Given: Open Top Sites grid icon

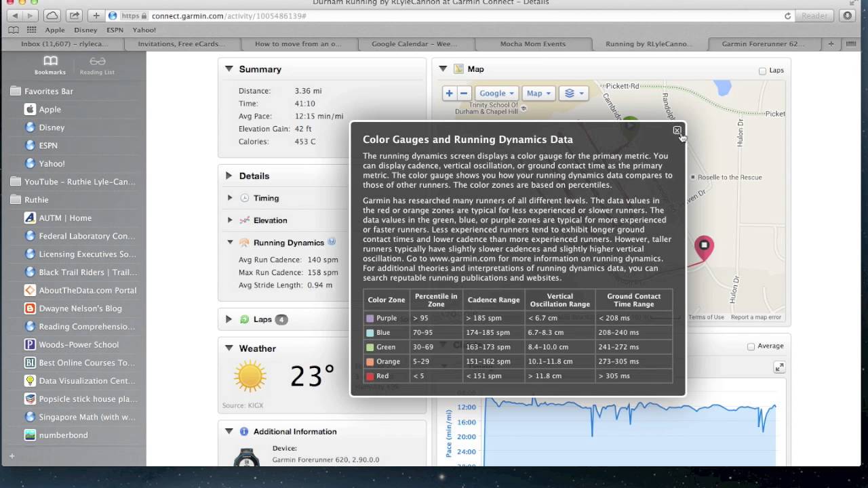Looking at the screenshot, I should pyautogui.click(x=31, y=30).
